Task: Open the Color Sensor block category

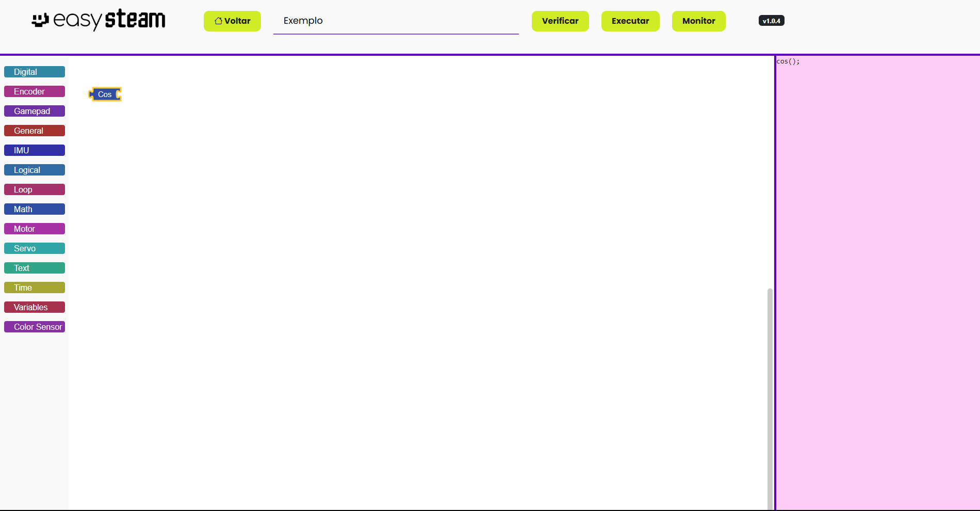Action: (35, 327)
